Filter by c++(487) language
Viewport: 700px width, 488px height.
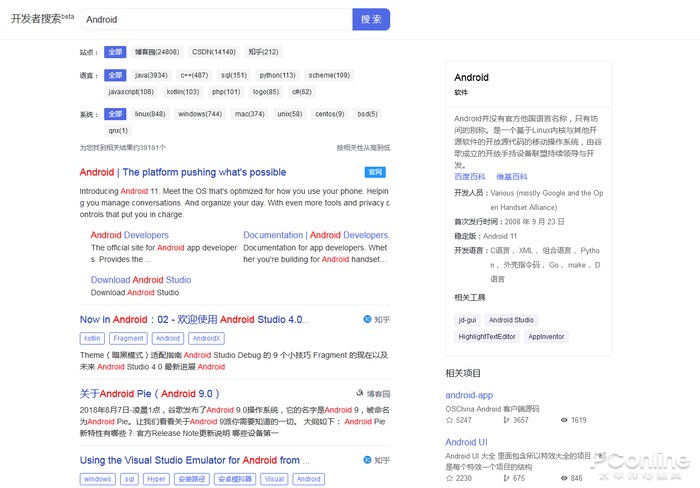click(194, 75)
